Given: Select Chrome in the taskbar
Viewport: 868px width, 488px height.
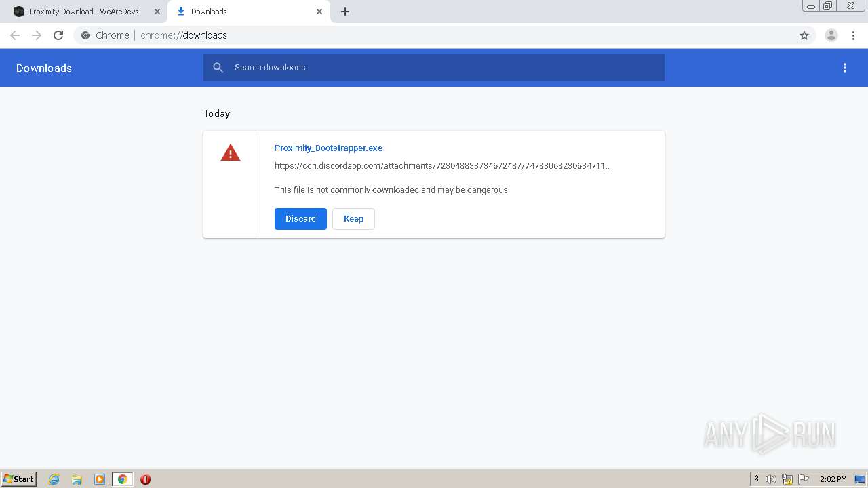Looking at the screenshot, I should tap(122, 479).
